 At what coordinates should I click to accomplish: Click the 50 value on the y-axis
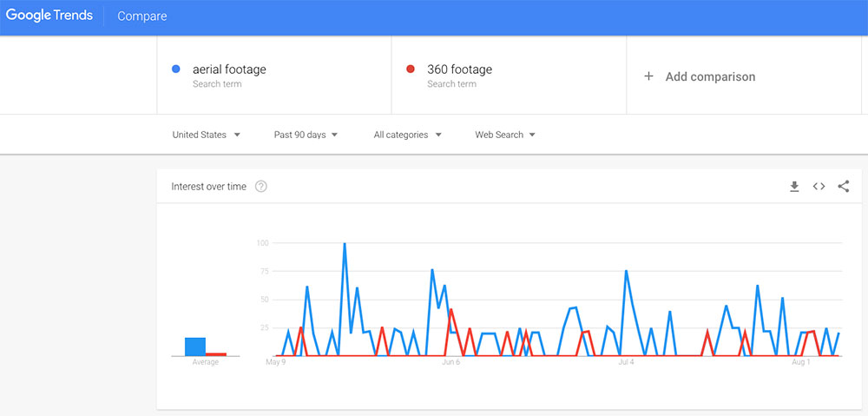click(x=264, y=299)
